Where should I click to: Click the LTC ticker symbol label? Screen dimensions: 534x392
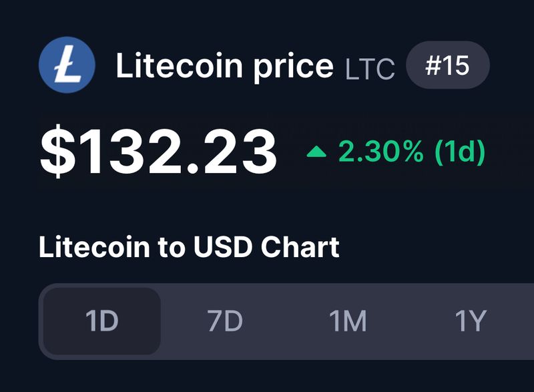[370, 69]
